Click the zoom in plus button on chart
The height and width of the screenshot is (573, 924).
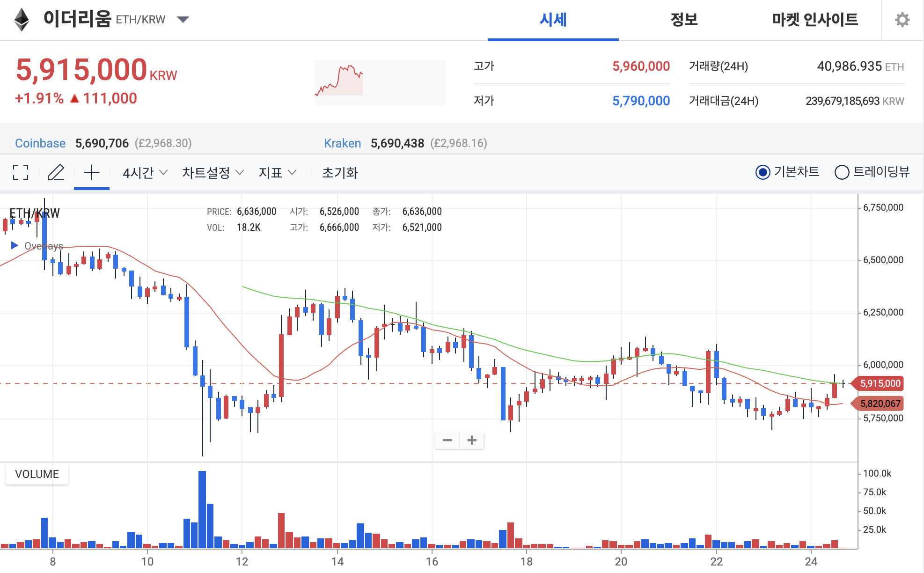472,440
